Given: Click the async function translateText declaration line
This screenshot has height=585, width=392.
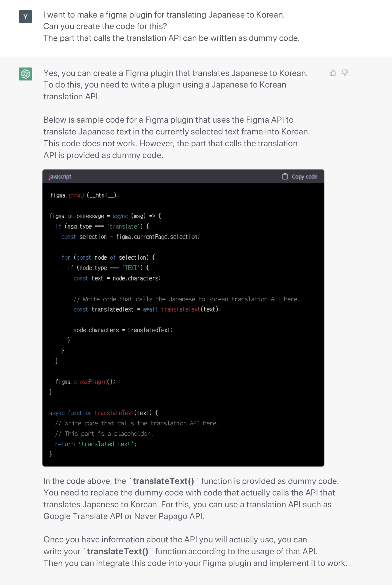Looking at the screenshot, I should coord(104,413).
